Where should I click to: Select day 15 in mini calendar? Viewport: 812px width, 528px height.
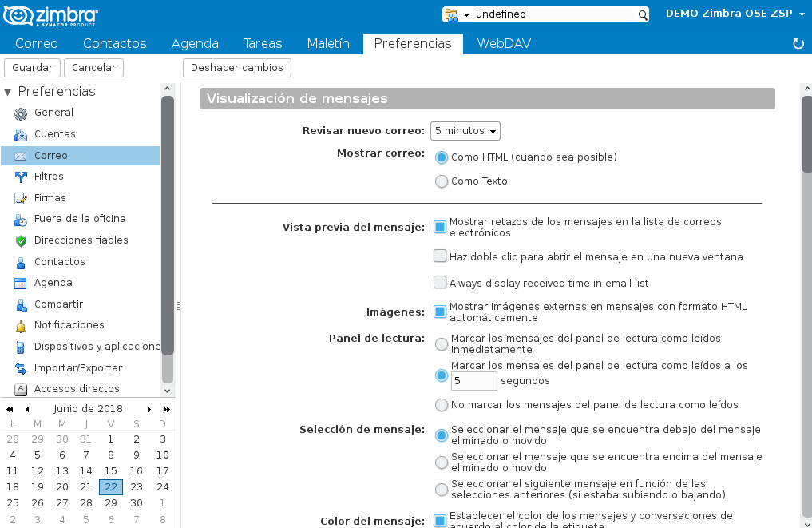[x=111, y=471]
